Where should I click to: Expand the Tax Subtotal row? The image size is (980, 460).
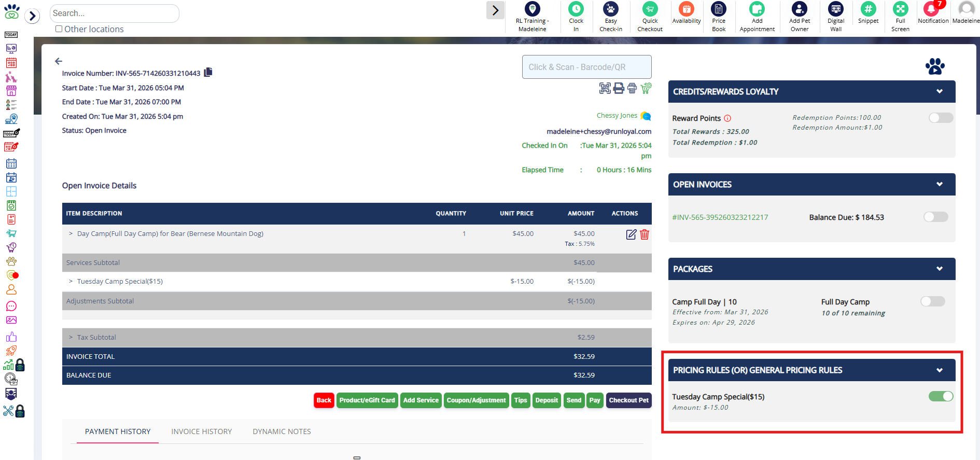pos(71,337)
